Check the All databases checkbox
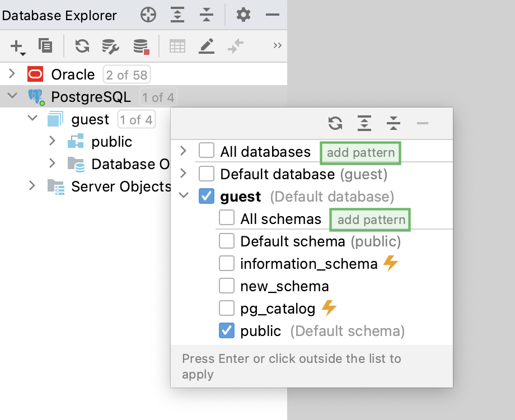This screenshot has height=420, width=515. tap(207, 151)
